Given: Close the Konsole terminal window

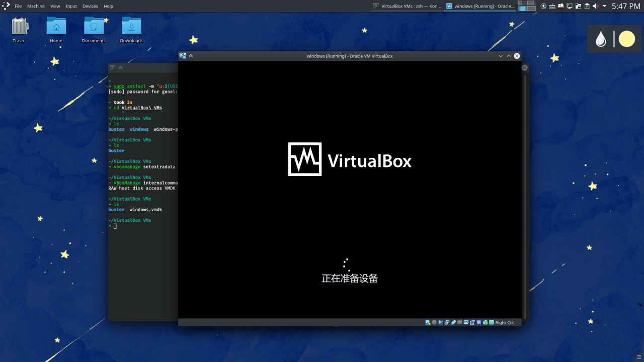Looking at the screenshot, I should [x=525, y=67].
